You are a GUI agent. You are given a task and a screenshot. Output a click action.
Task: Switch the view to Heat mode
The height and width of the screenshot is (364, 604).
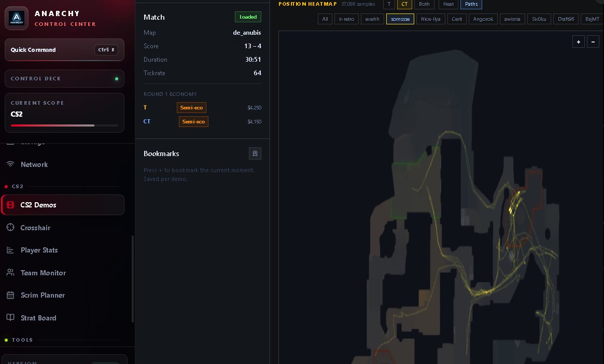[448, 4]
